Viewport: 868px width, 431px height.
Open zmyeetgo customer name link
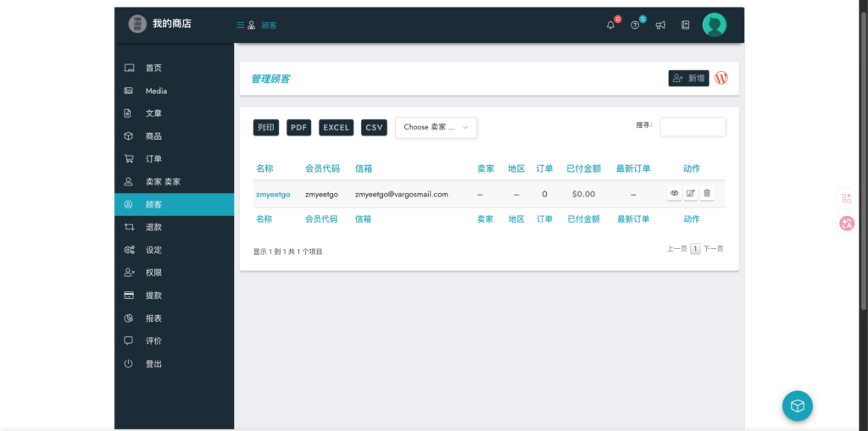tap(273, 194)
